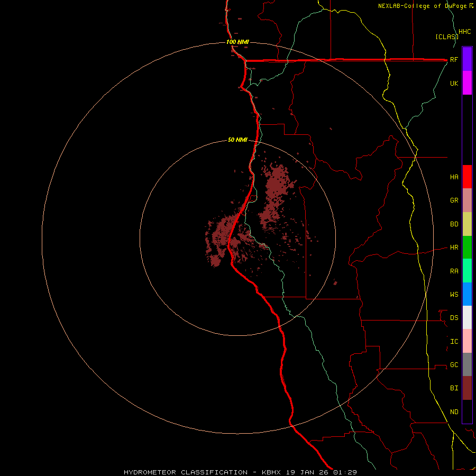Click the WS blue legend swatch
Screen dimensions: 476x476
467,294
